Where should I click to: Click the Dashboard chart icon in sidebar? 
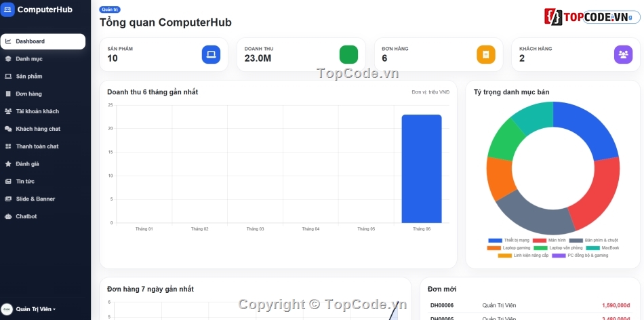(8, 41)
